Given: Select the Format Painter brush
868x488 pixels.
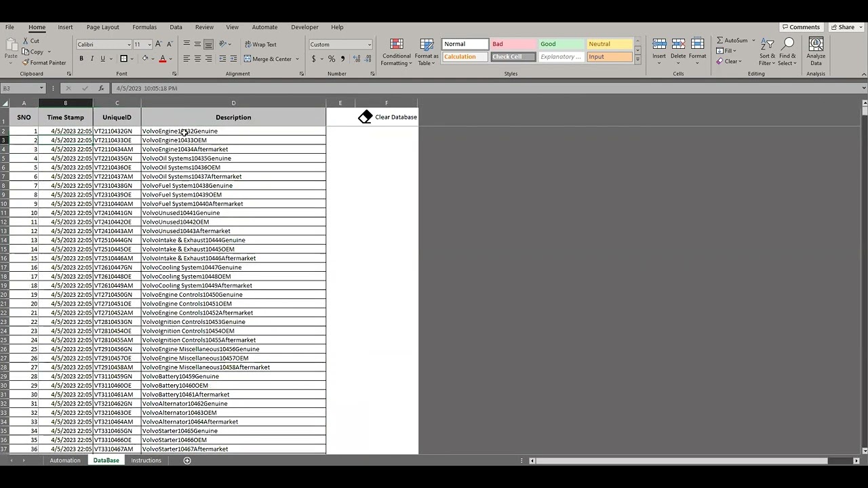Looking at the screenshot, I should click(x=25, y=62).
